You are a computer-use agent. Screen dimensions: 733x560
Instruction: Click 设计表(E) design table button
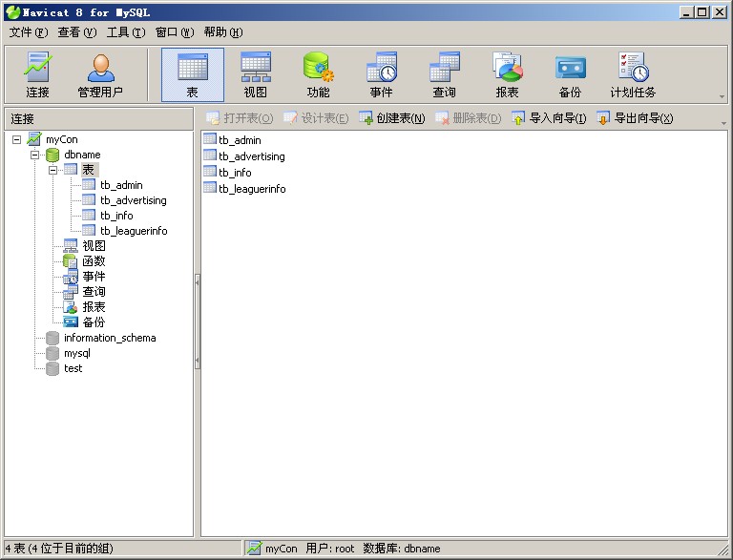tap(316, 118)
